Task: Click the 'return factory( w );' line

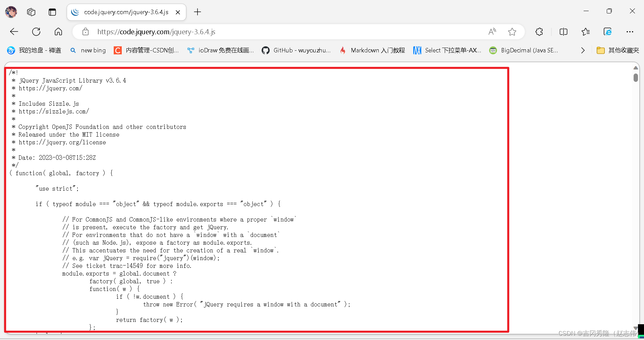Action: coord(149,320)
